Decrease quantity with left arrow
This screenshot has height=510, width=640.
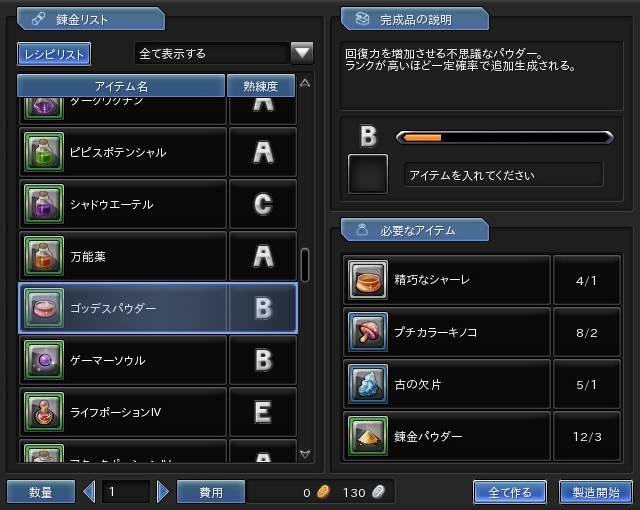89,492
